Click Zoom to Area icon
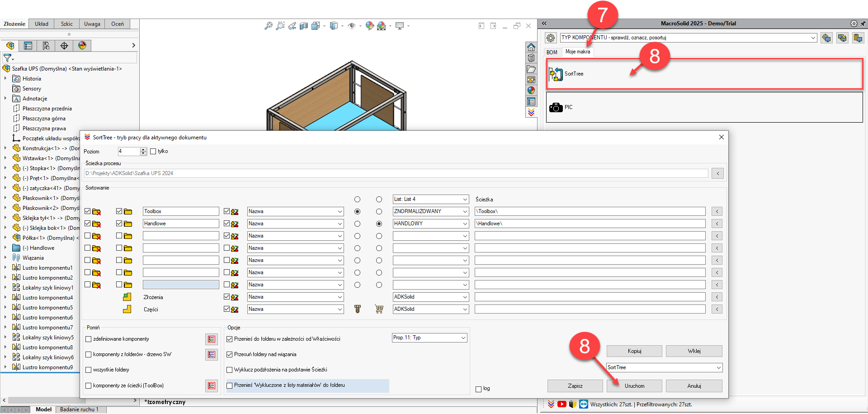This screenshot has width=868, height=414. click(280, 26)
